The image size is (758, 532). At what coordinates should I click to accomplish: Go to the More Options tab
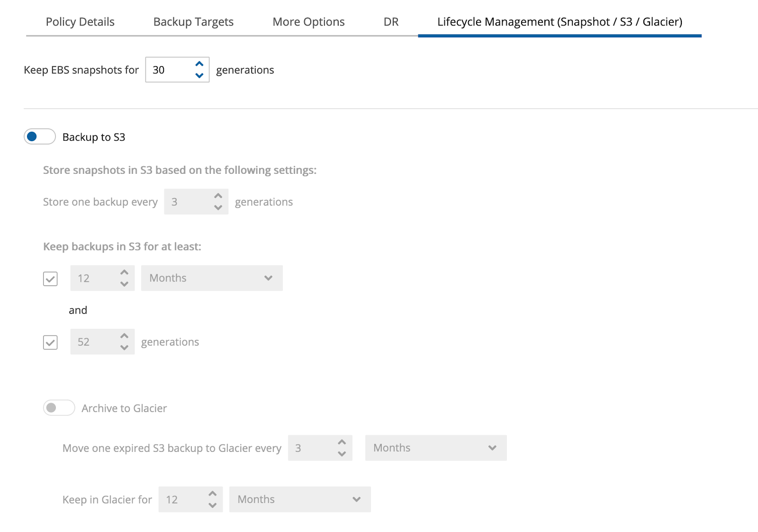click(x=308, y=22)
